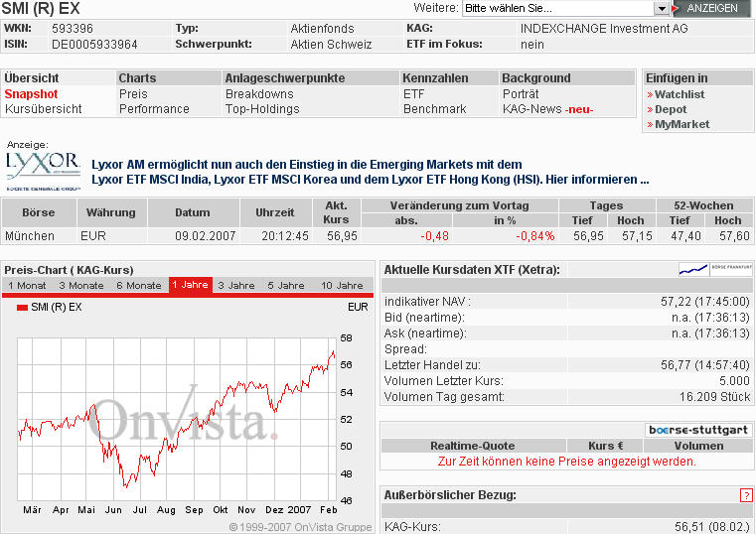Viewport: 756px width, 534px height.
Task: Click the Lyxor logo advertisement
Action: coord(44,172)
